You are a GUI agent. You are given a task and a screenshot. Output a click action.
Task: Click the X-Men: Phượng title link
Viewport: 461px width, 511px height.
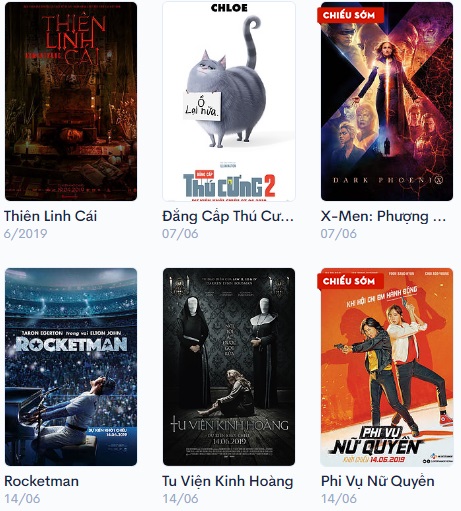[383, 216]
